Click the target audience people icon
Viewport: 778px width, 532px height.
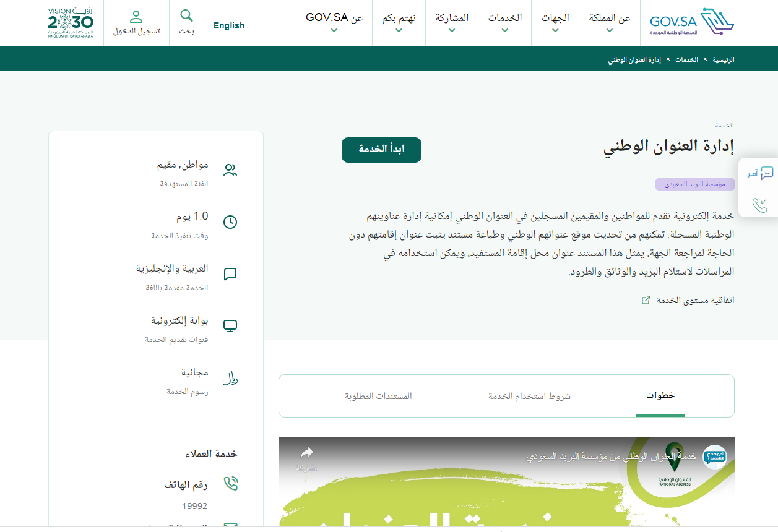pyautogui.click(x=230, y=170)
